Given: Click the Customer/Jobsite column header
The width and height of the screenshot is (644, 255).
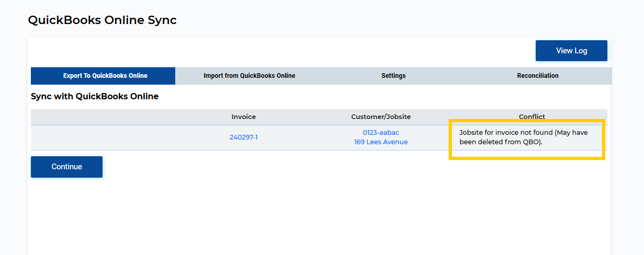Looking at the screenshot, I should pos(381,117).
